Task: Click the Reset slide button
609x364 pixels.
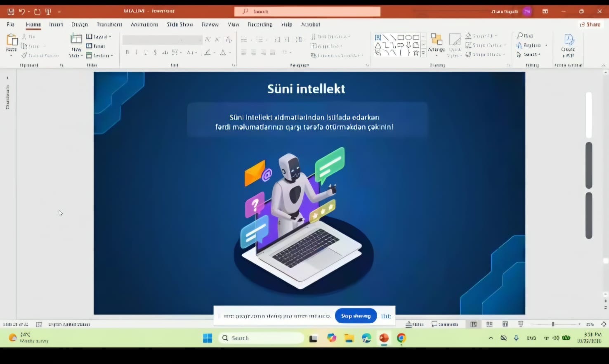Action: (x=96, y=46)
